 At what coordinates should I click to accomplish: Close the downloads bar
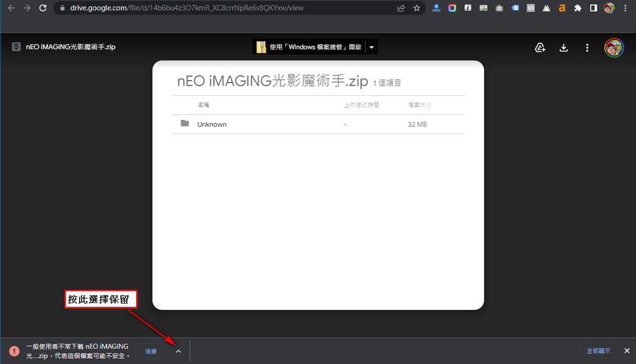[626, 351]
